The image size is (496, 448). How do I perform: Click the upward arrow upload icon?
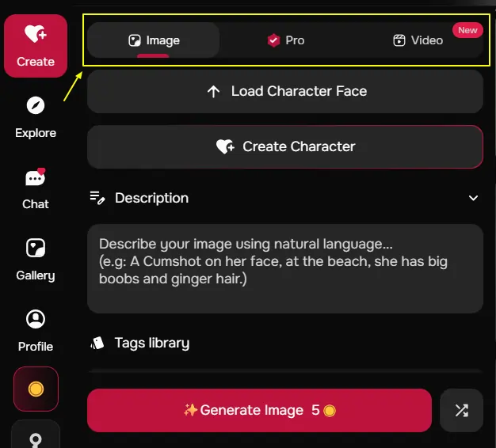tap(213, 92)
